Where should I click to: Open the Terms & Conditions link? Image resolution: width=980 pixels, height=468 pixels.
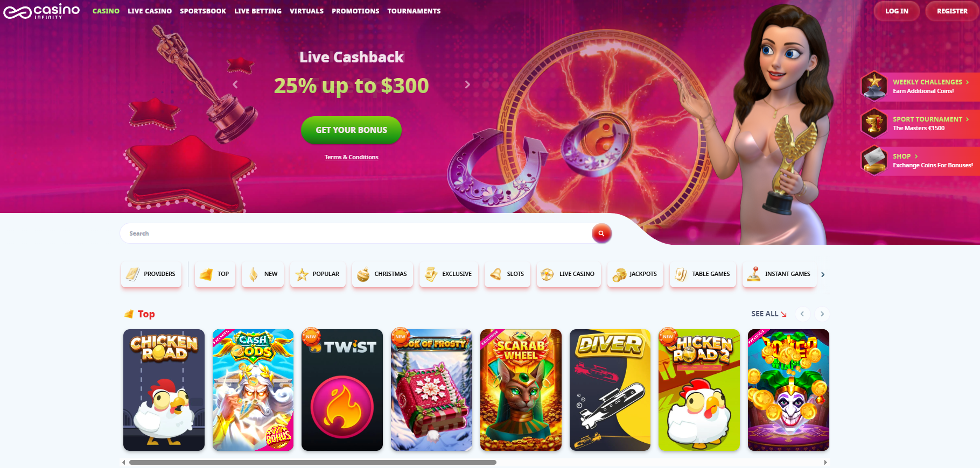pyautogui.click(x=352, y=157)
